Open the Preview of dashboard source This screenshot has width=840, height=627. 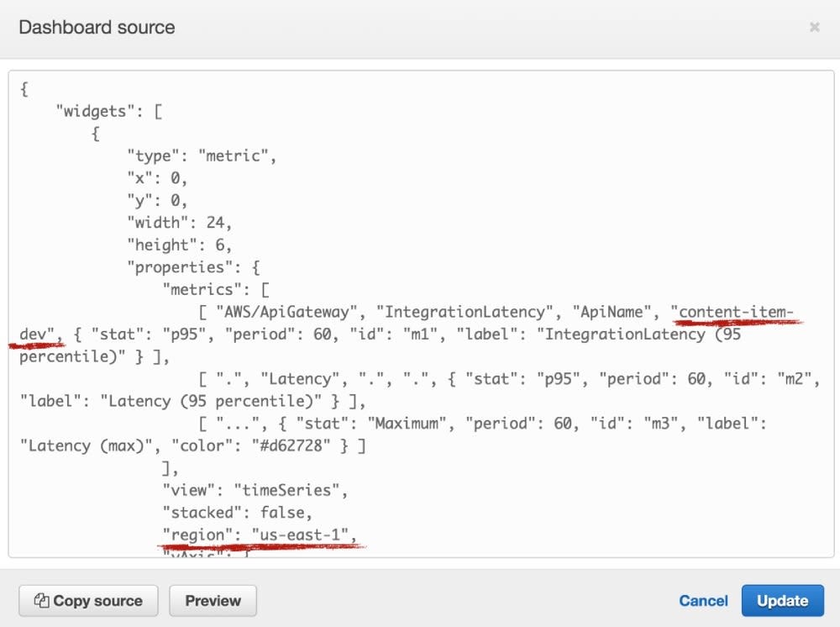coord(213,601)
